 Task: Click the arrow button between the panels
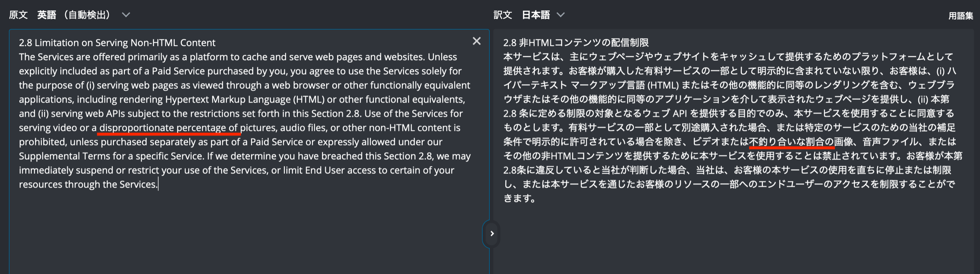(x=492, y=234)
